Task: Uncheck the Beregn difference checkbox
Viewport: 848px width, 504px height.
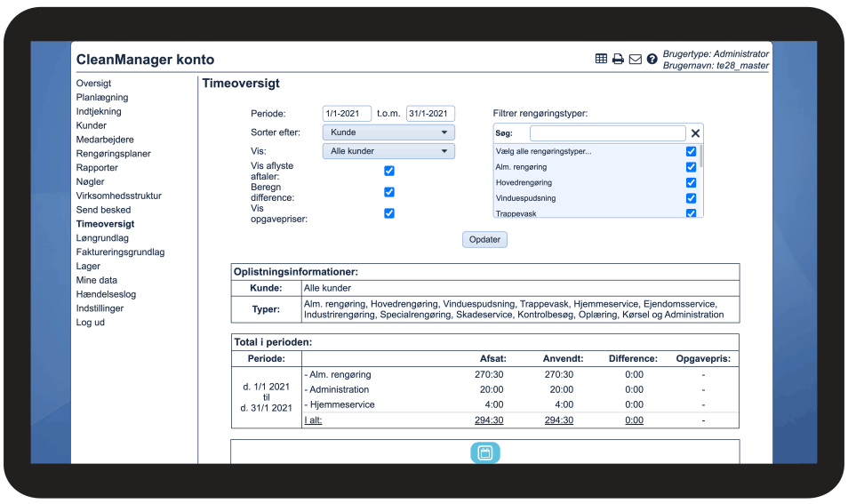Action: [x=389, y=192]
